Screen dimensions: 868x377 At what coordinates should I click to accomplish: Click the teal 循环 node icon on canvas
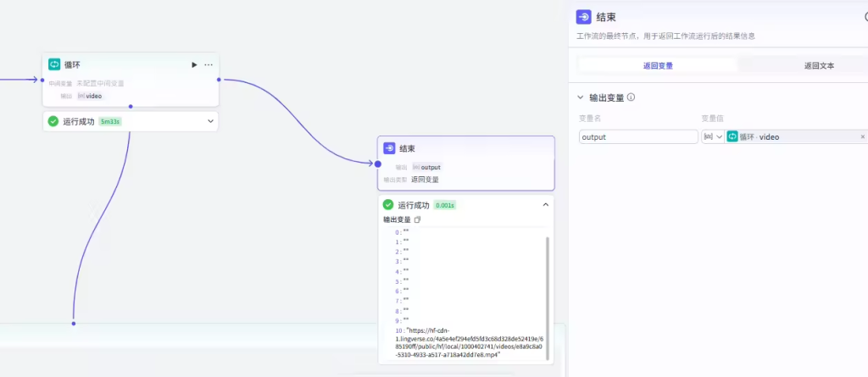point(54,64)
